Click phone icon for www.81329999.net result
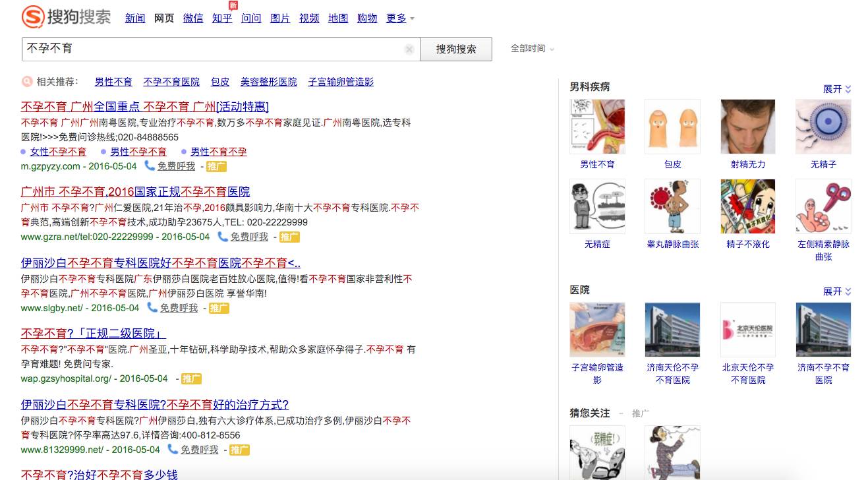This screenshot has height=480, width=868. [173, 449]
